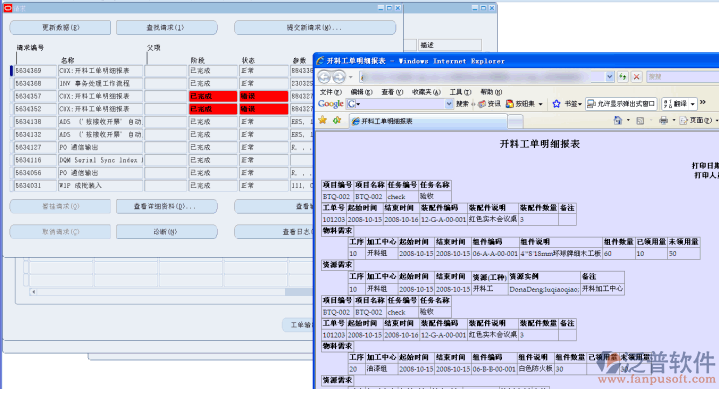Open the 文件(F) menu
Image resolution: width=726 pixels, height=395 pixels.
click(x=331, y=92)
